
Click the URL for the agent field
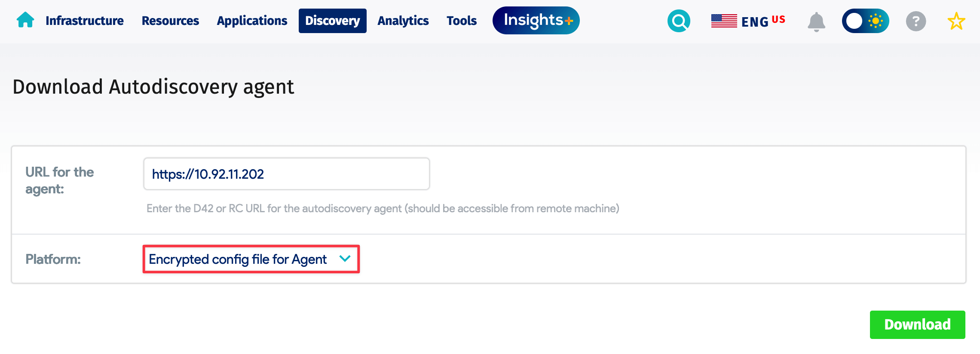(x=286, y=174)
